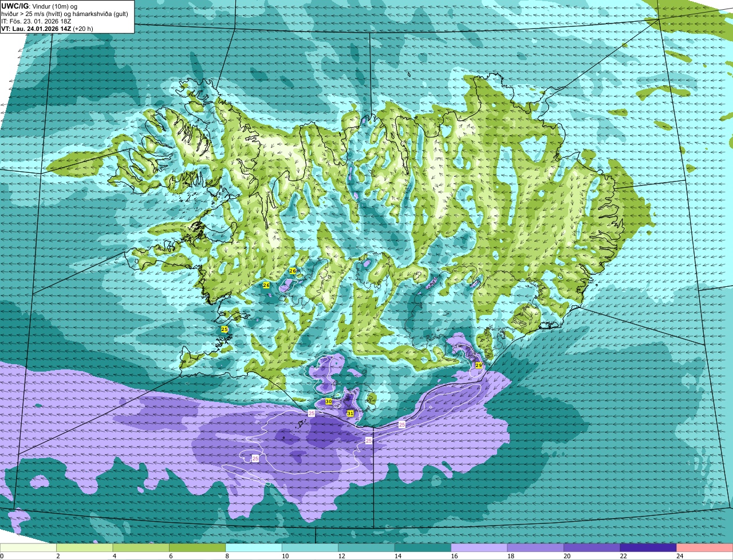Click the yellow '31' peak gust label
Screen dimensions: 733x560
click(x=350, y=413)
